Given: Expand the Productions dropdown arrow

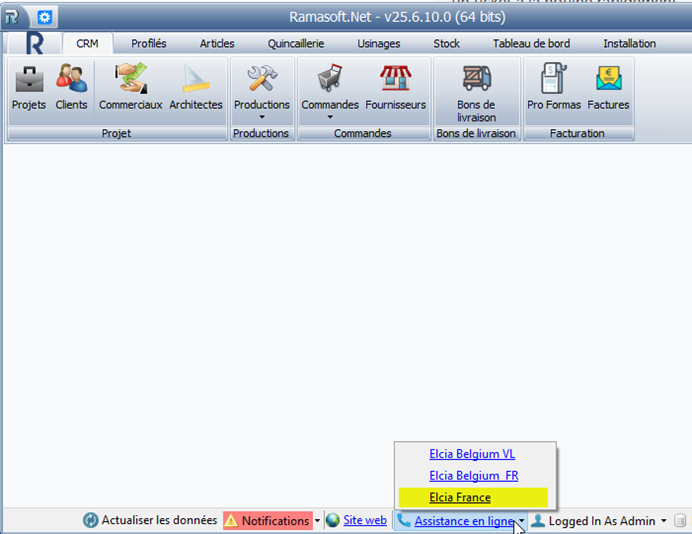Looking at the screenshot, I should (261, 117).
